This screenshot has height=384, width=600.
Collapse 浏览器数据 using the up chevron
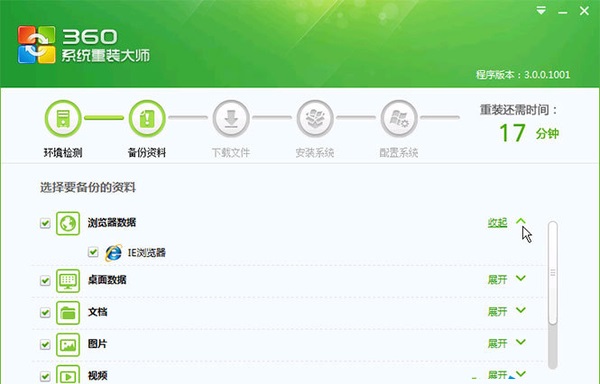click(x=521, y=221)
